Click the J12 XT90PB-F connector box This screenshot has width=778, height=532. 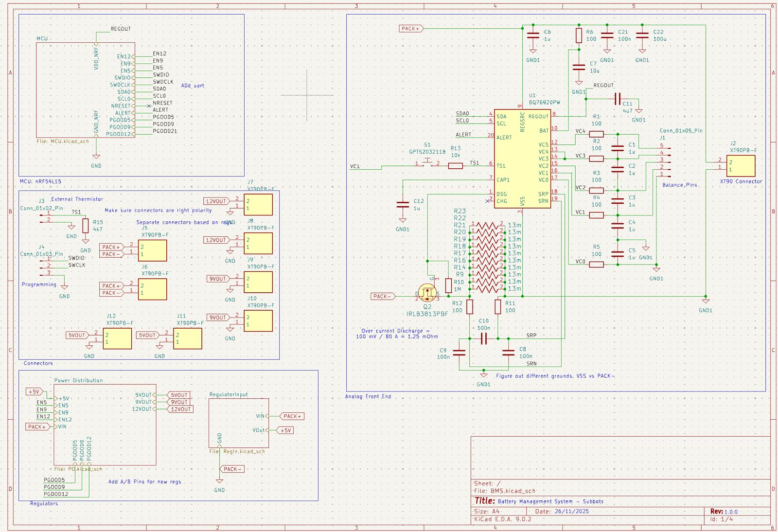118,338
